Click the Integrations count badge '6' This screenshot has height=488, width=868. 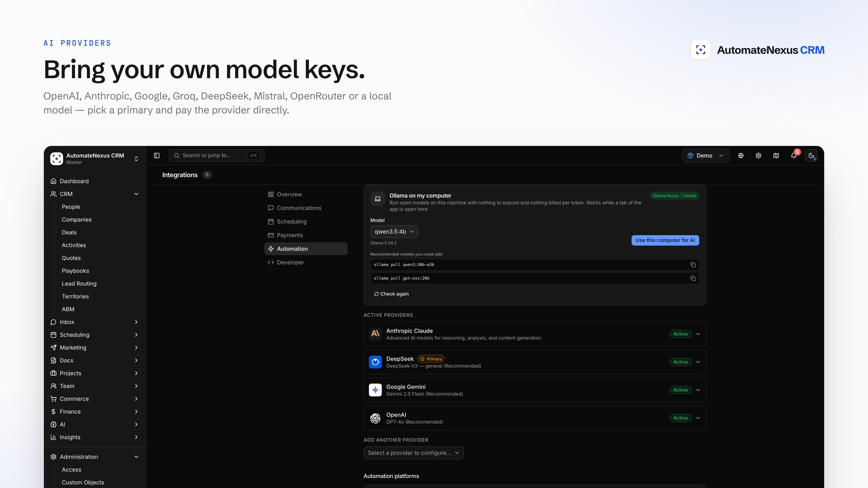point(207,175)
